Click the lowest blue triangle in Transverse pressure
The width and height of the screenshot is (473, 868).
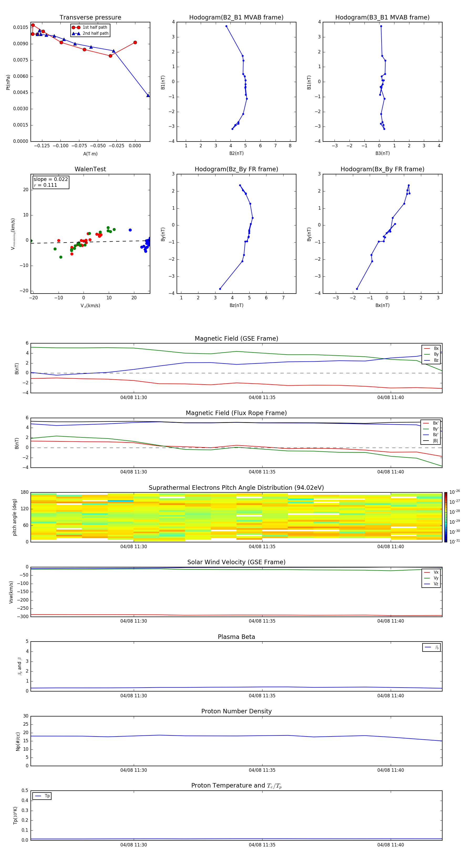pyautogui.click(x=148, y=95)
